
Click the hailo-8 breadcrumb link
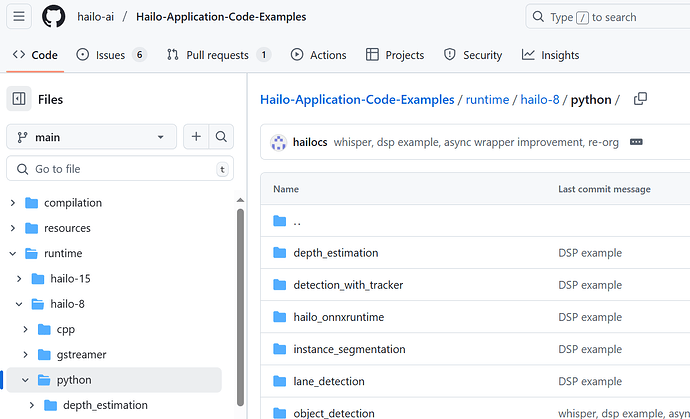click(x=540, y=99)
